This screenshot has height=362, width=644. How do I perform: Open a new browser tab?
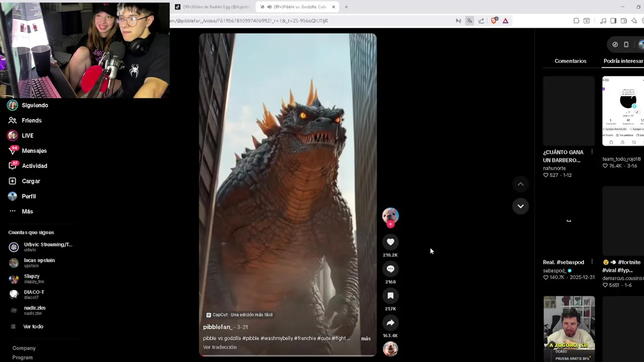tap(346, 7)
